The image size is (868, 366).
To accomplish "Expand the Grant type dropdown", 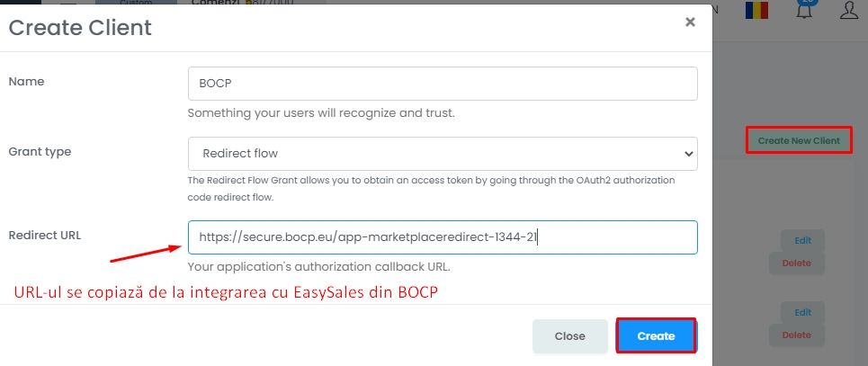I will pos(443,154).
